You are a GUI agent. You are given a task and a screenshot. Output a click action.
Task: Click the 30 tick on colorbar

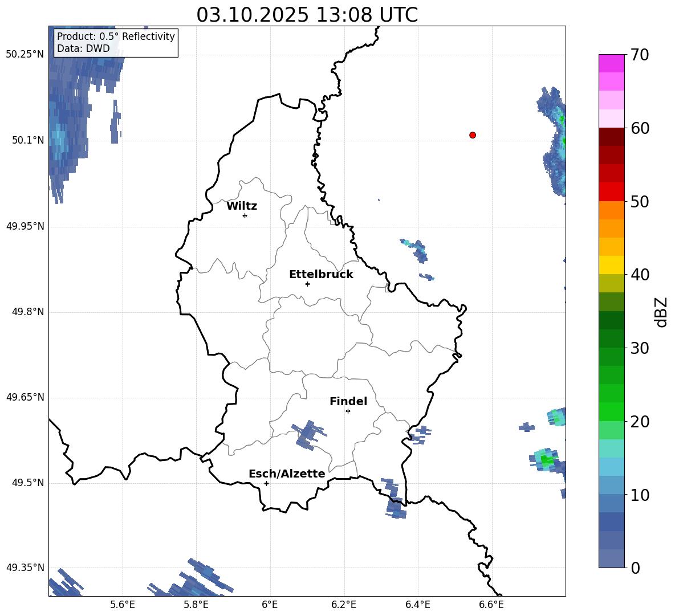(x=640, y=348)
